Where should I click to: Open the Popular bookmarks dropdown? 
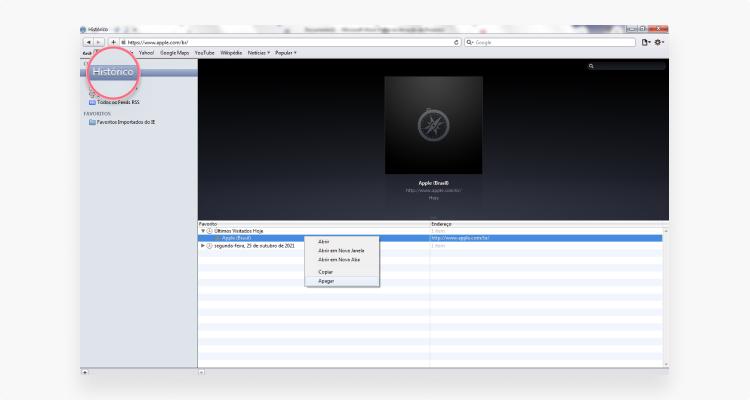pos(286,53)
